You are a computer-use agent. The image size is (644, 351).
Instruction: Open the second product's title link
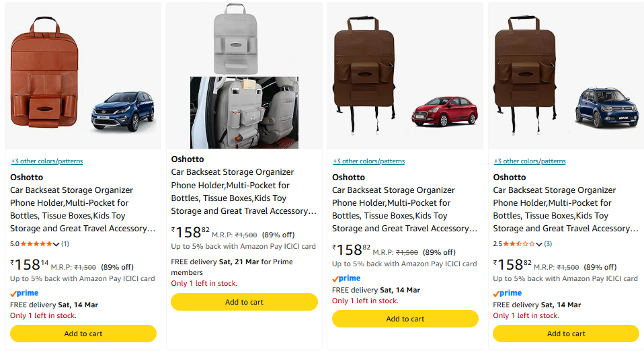(243, 192)
